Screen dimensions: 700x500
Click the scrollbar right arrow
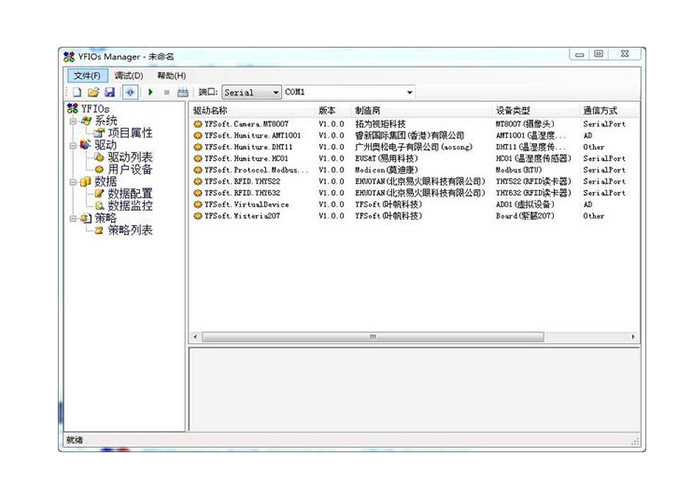click(633, 337)
